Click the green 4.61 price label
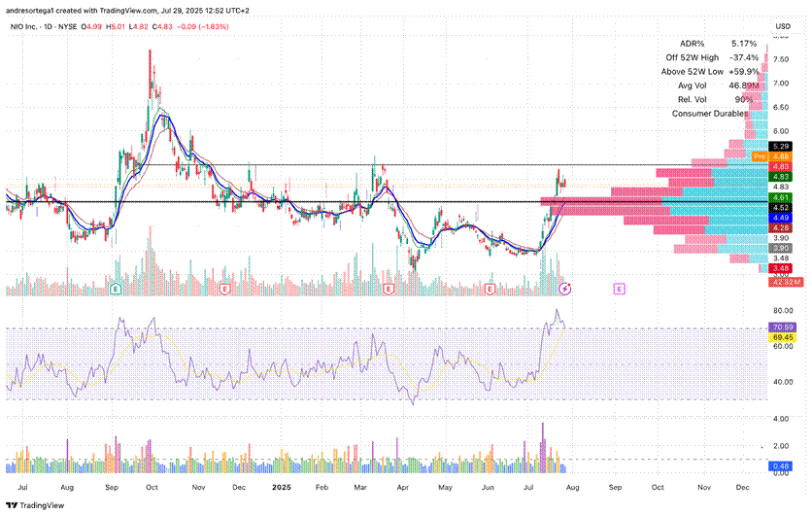This screenshot has height=516, width=812. click(x=780, y=197)
